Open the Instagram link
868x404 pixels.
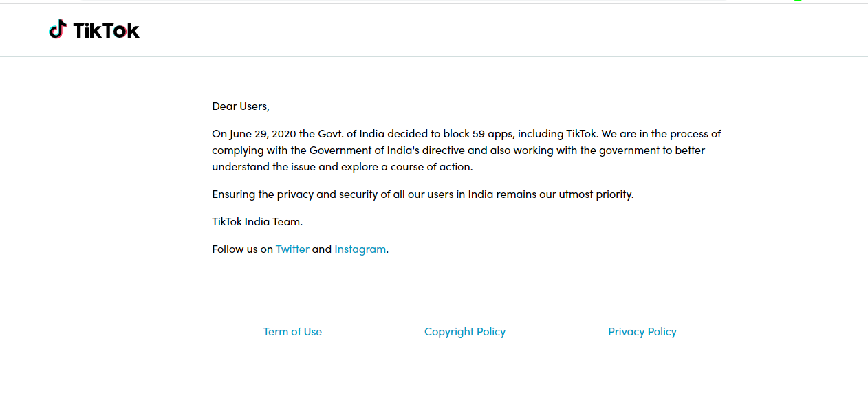[360, 249]
